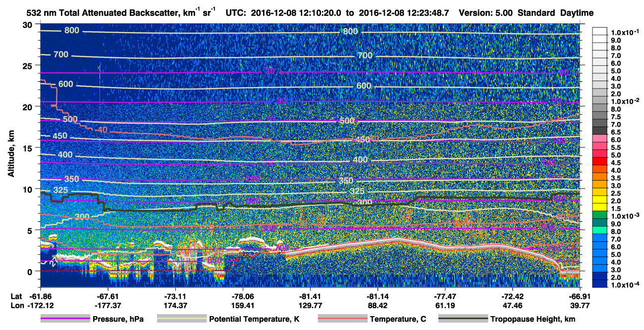Click longitude value -177.37
644x330 pixels.
tap(108, 305)
